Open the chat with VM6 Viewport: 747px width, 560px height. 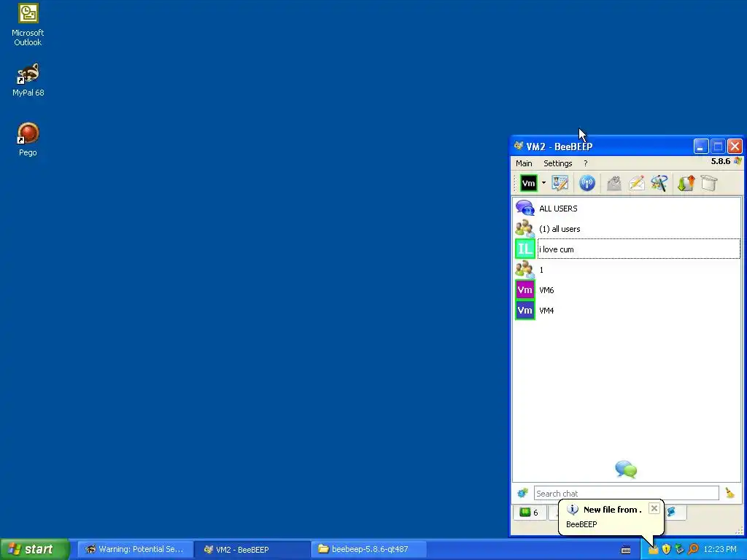click(627, 290)
